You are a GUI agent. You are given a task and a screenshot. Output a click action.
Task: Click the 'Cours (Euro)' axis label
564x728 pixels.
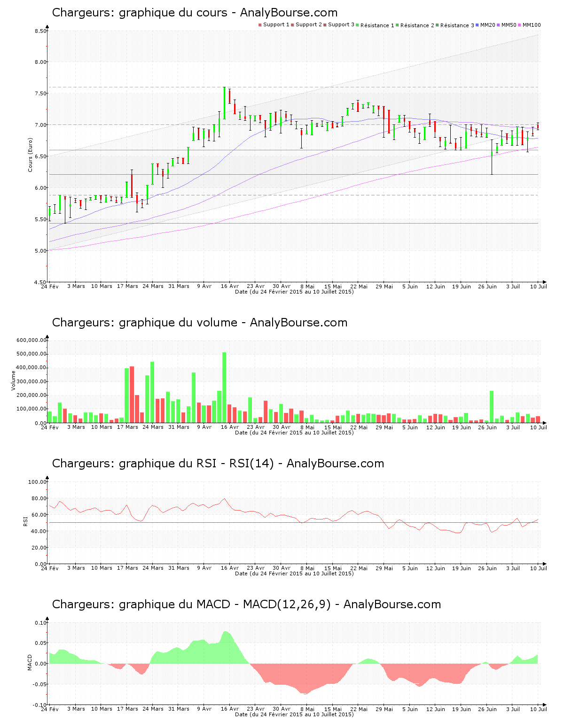[30, 155]
